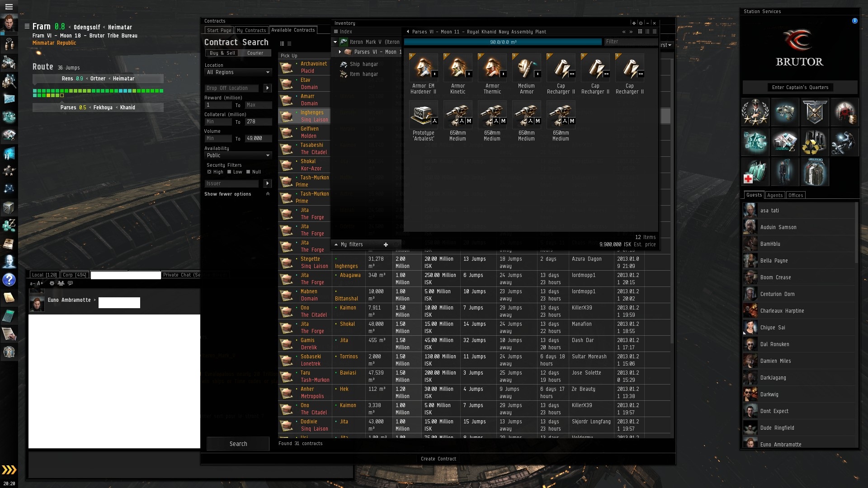
Task: Toggle the Null security filter checkbox
Action: click(248, 172)
